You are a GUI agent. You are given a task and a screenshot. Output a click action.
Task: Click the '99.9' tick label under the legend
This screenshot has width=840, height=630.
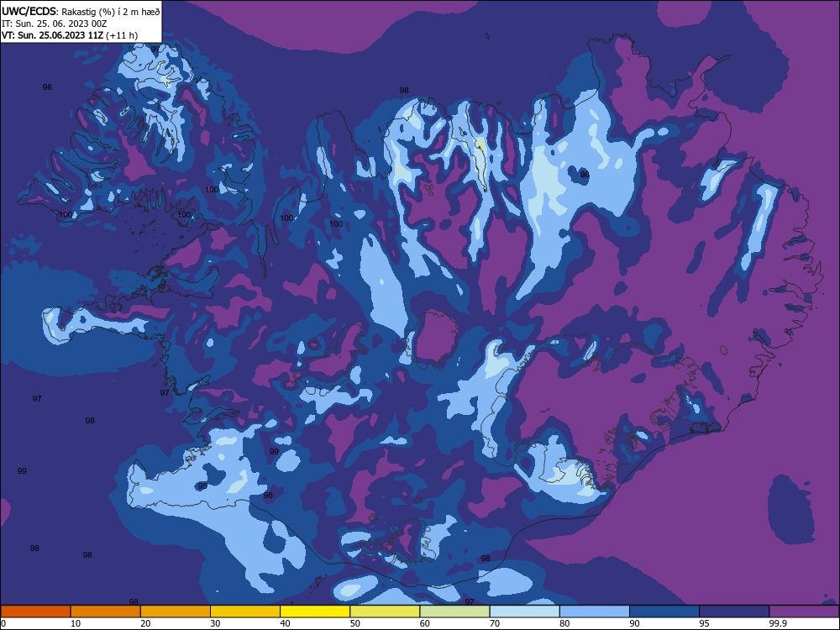[x=778, y=623]
